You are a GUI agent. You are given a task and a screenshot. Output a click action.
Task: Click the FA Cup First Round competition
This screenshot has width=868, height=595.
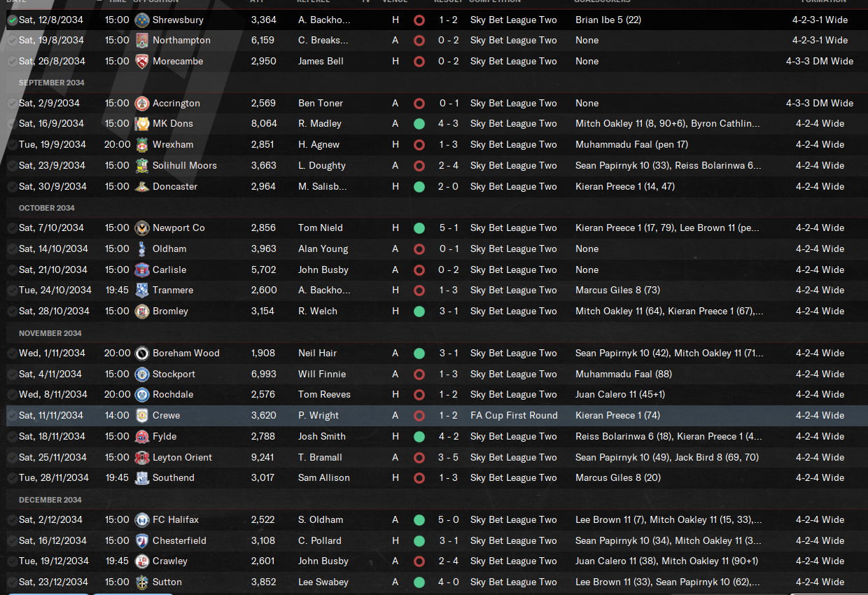514,416
